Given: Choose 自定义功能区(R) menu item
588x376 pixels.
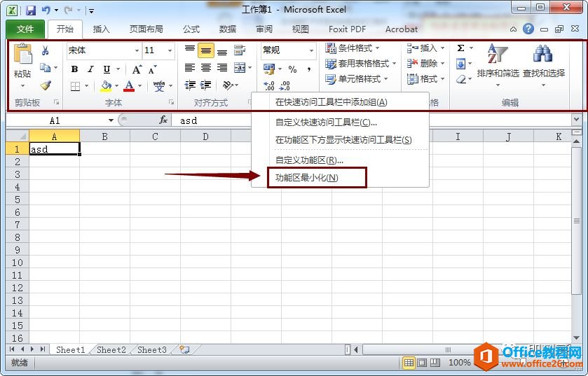Looking at the screenshot, I should tap(309, 160).
